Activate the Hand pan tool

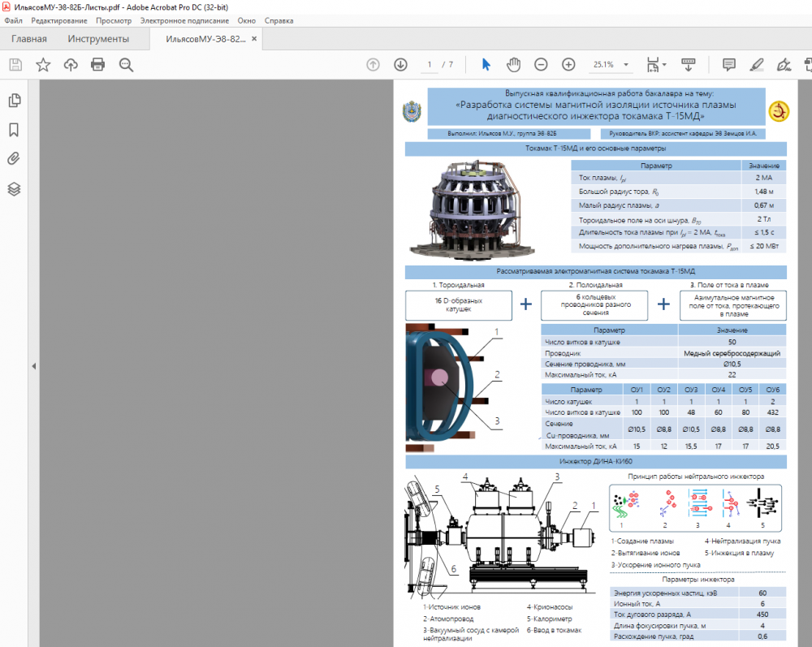point(513,65)
